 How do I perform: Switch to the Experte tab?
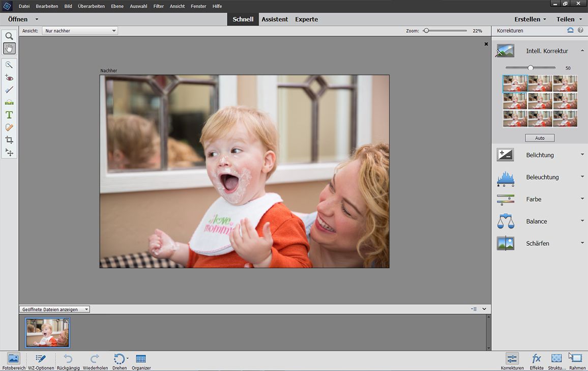(306, 19)
